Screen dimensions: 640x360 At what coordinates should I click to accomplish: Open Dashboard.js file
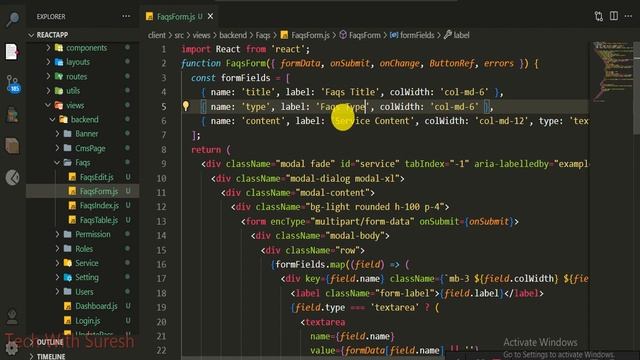pyautogui.click(x=96, y=306)
